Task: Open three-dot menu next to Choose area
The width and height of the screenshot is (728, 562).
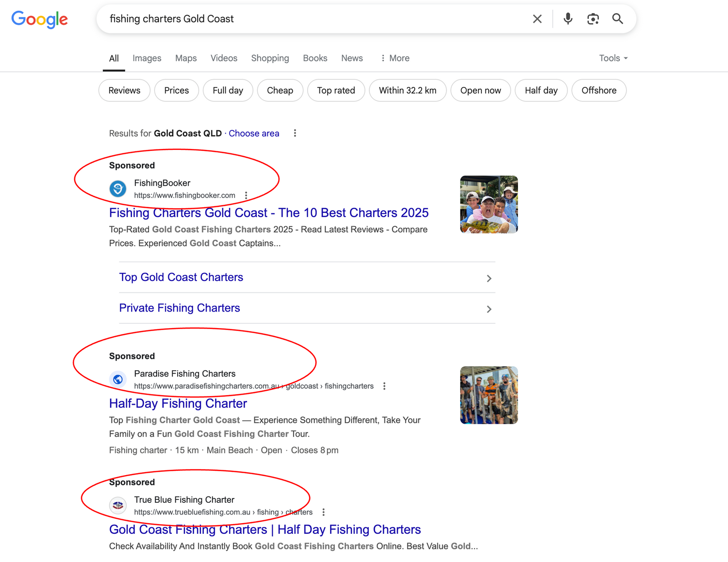Action: click(295, 133)
